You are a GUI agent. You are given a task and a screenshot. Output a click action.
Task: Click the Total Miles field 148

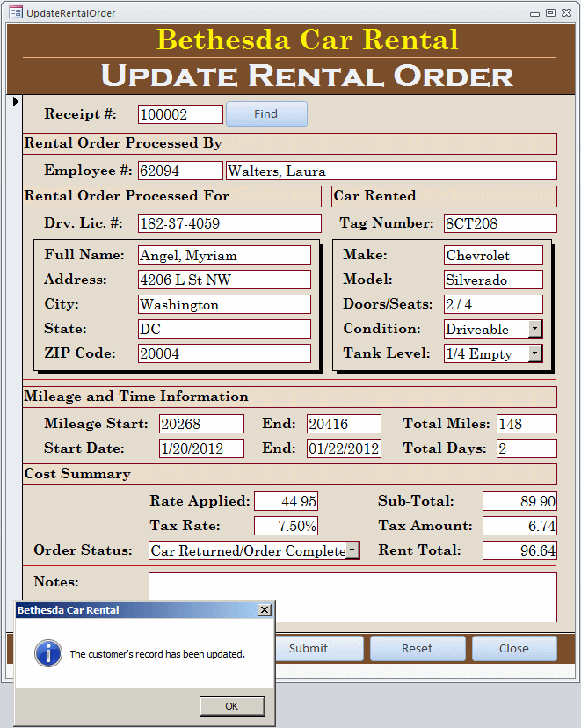(527, 424)
